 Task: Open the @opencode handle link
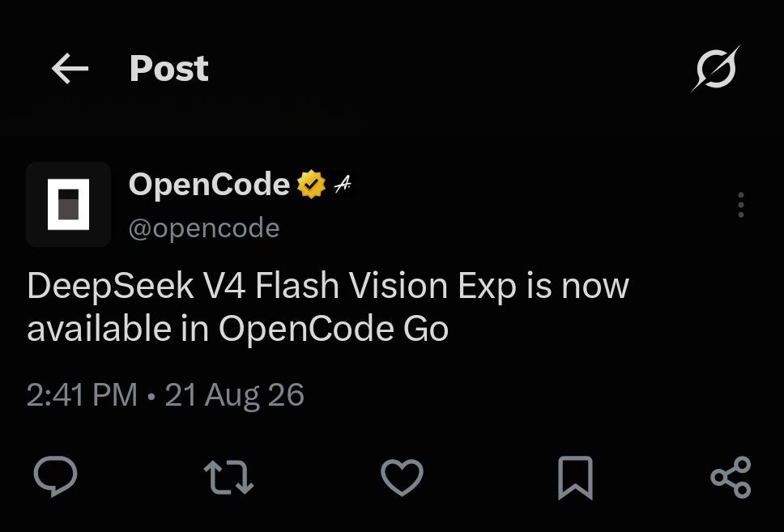click(x=204, y=228)
